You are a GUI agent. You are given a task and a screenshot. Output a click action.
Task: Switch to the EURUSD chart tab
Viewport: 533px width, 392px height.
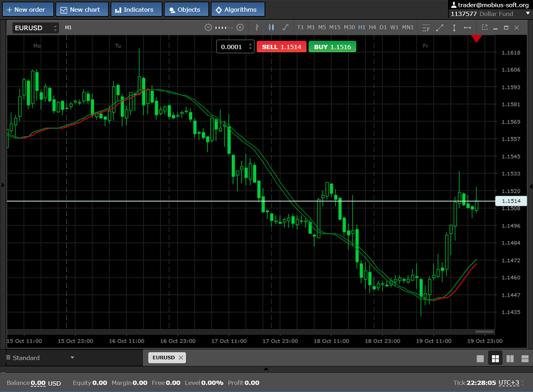[x=163, y=357]
